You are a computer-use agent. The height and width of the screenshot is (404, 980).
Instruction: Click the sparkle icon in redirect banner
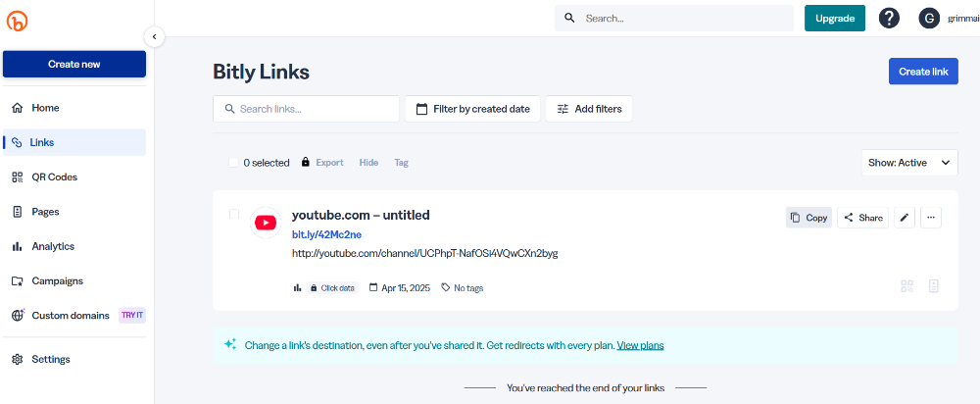230,344
